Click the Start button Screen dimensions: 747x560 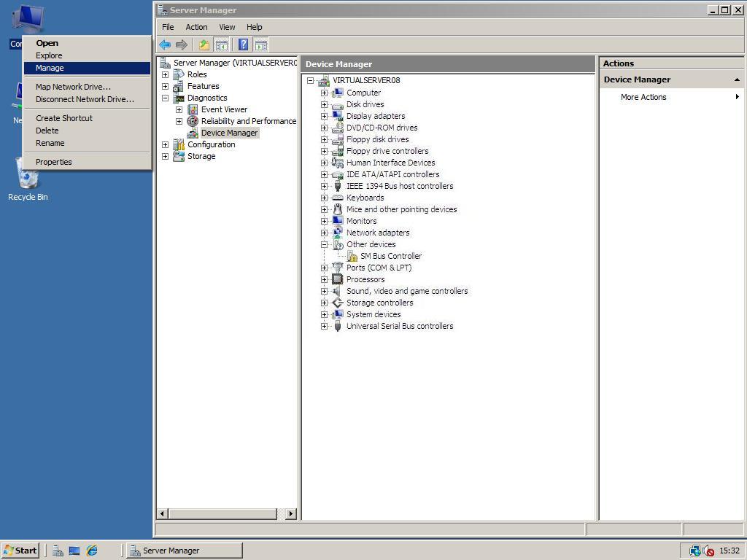tap(20, 551)
